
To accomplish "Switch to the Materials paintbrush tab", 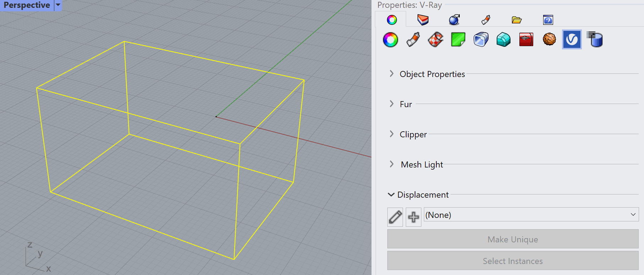I will [x=486, y=20].
